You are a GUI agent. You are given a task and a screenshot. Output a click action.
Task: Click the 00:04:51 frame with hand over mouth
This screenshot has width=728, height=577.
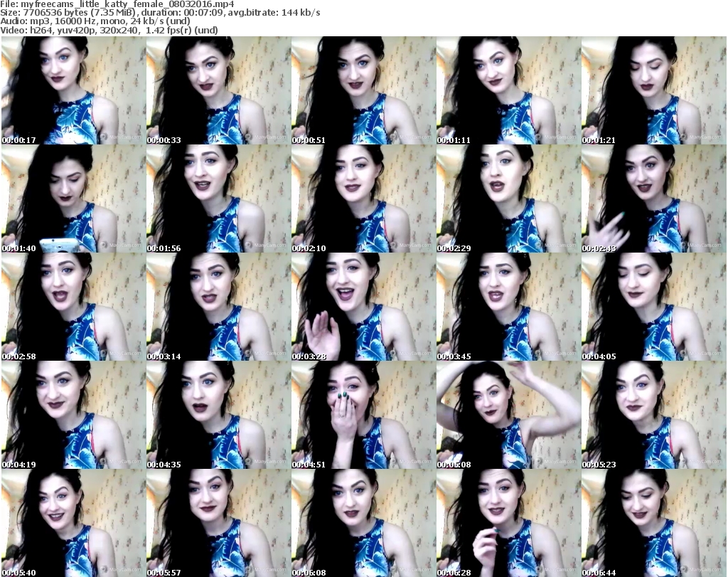pyautogui.click(x=363, y=415)
